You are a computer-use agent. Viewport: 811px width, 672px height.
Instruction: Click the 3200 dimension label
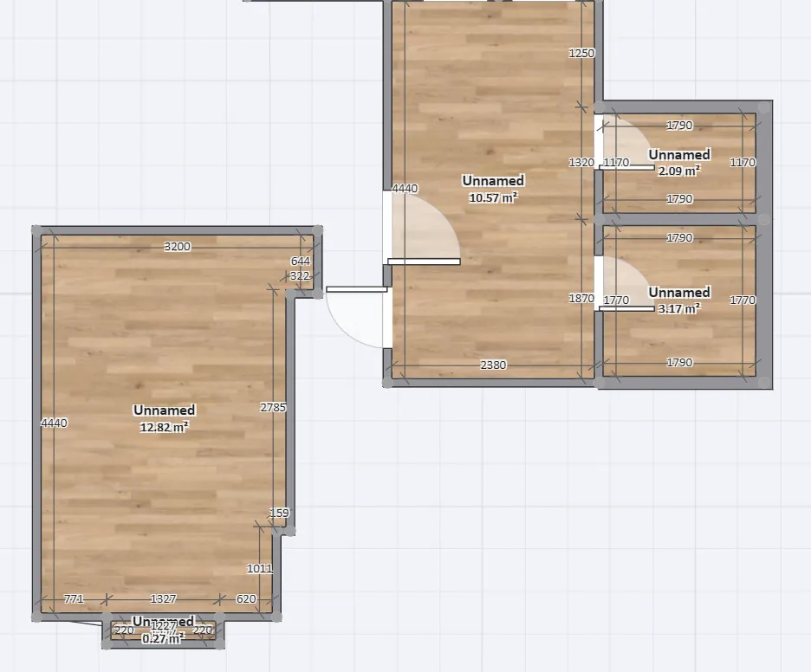click(x=178, y=247)
